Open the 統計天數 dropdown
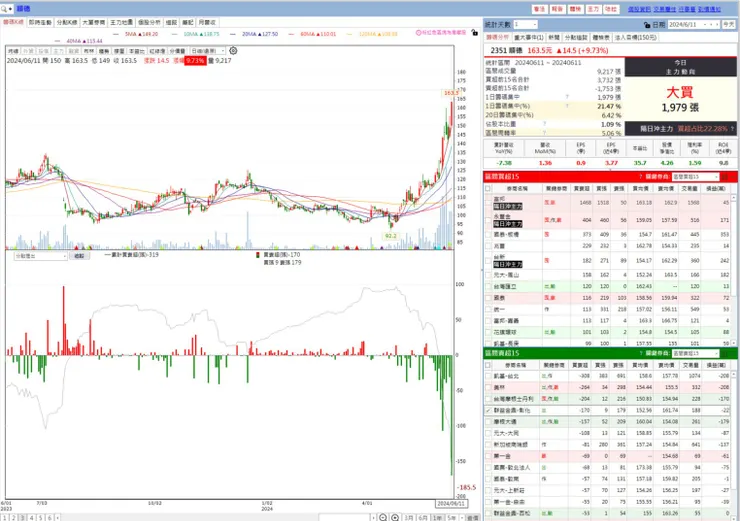This screenshot has height=521, width=740. [x=525, y=24]
